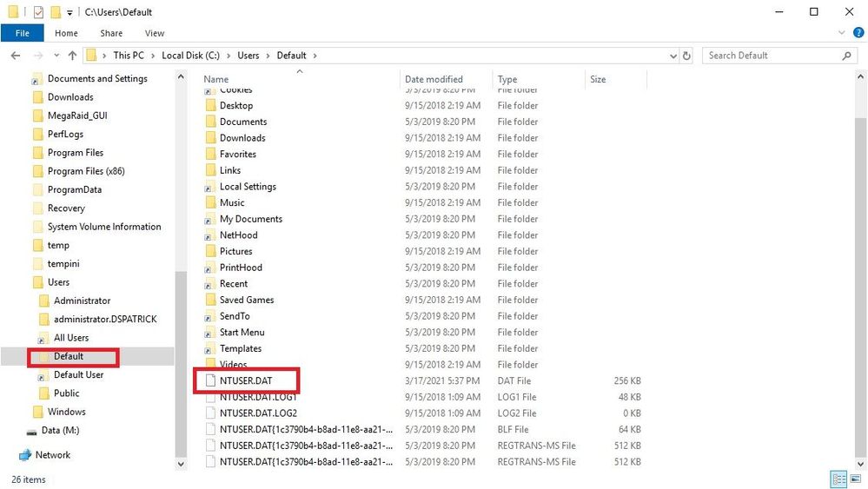Click the Saved Games folder icon
Viewport: 868px width, 489px height.
point(210,300)
